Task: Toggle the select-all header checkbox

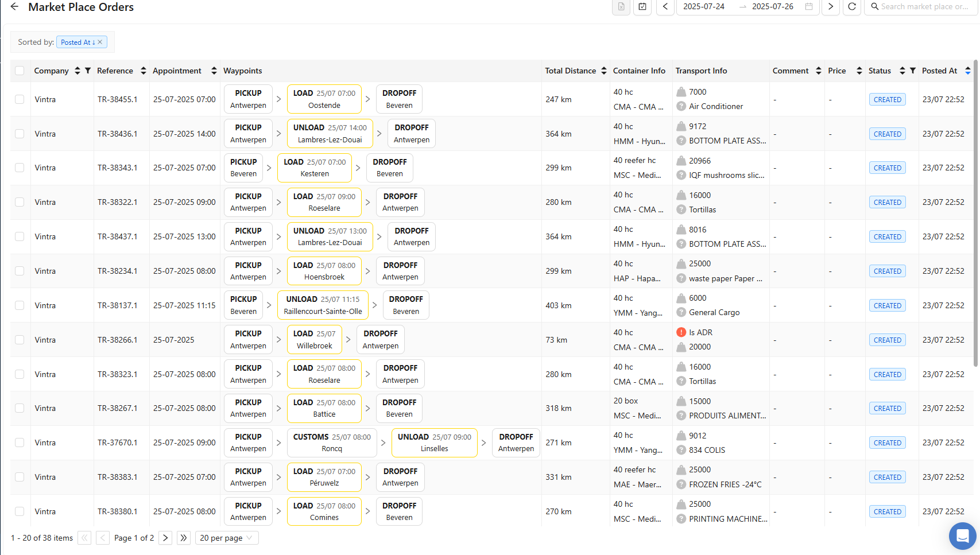Action: click(x=20, y=71)
